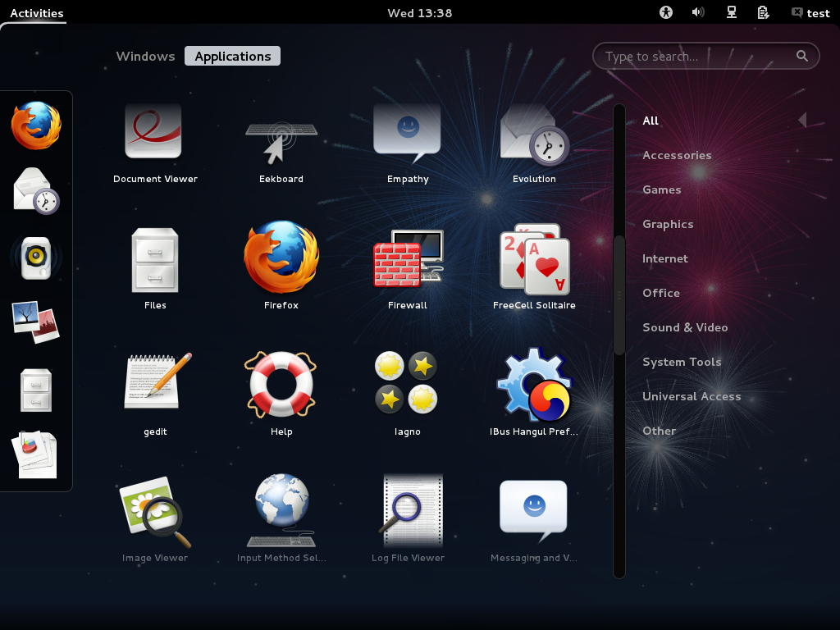840x630 pixels.
Task: Launch Messaging and VoIP accounts app
Action: point(534,521)
